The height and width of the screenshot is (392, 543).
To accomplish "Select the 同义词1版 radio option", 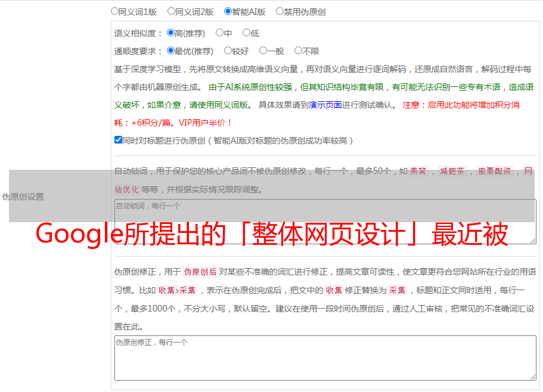I will 114,11.
